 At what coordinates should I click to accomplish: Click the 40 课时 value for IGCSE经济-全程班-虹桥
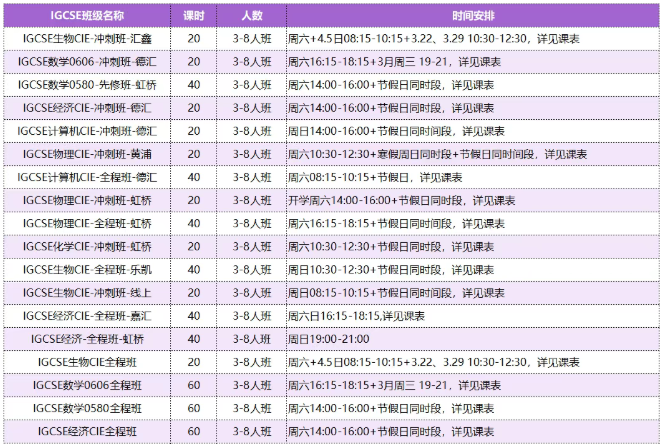194,339
